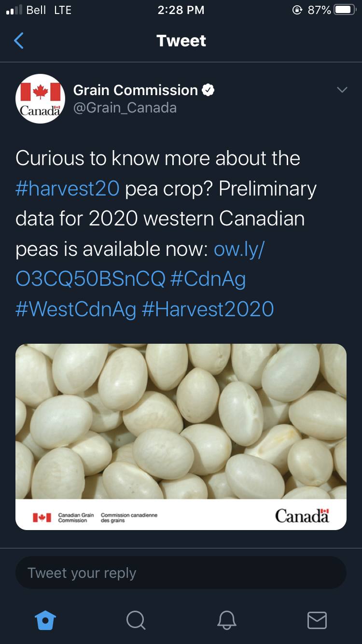Open the peas photo attachment
The height and width of the screenshot is (644, 362).
click(181, 436)
